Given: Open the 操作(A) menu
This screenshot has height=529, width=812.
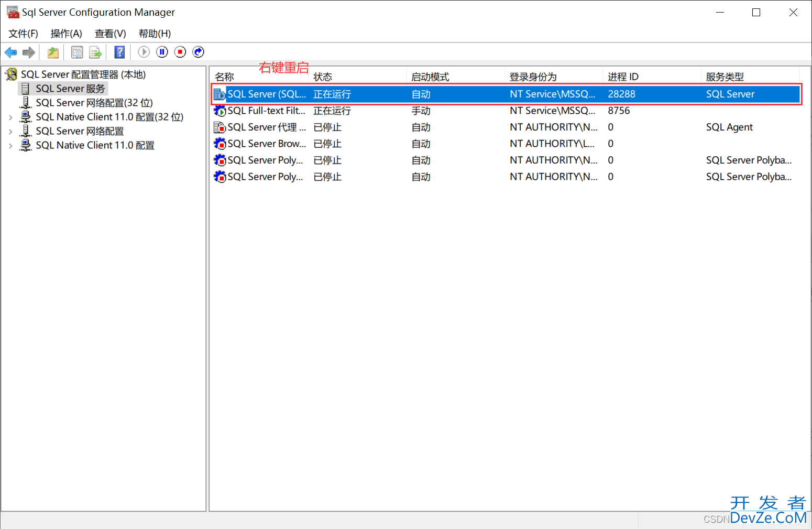Looking at the screenshot, I should (x=66, y=34).
